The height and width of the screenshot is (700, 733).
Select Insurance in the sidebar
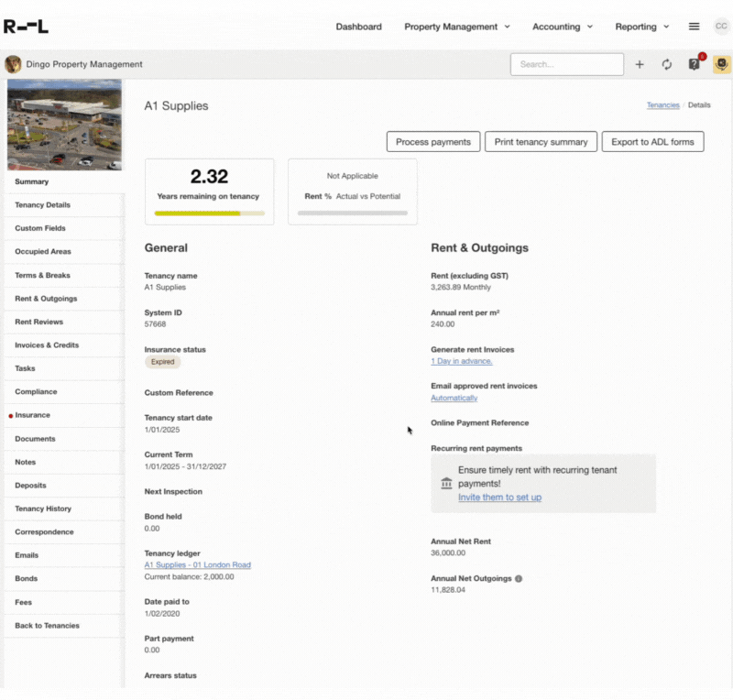(x=33, y=415)
